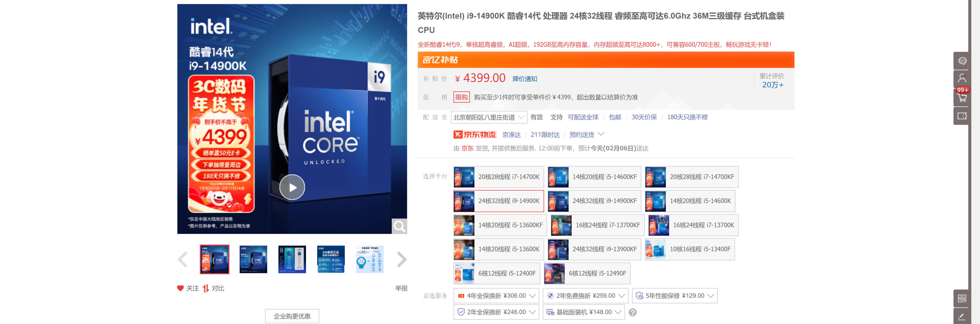
Task: Select the fifth product thumbnail
Action: tap(370, 259)
